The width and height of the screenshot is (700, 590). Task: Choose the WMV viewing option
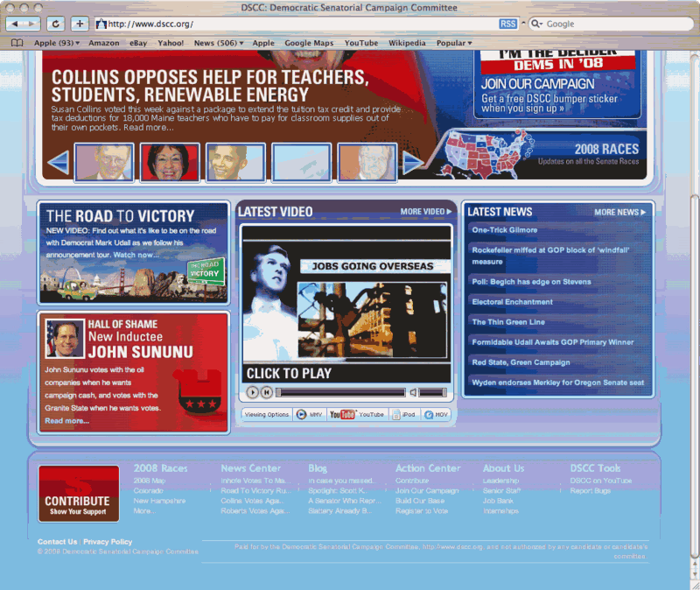[310, 414]
